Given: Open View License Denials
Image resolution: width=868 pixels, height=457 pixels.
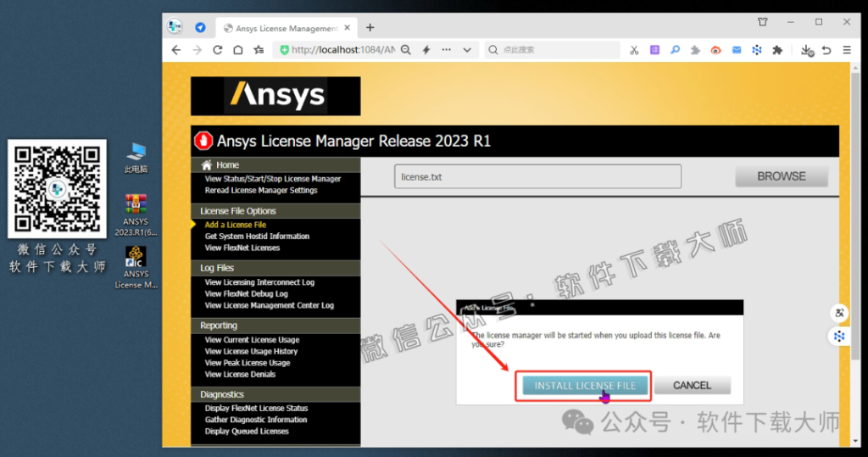Looking at the screenshot, I should pos(240,375).
